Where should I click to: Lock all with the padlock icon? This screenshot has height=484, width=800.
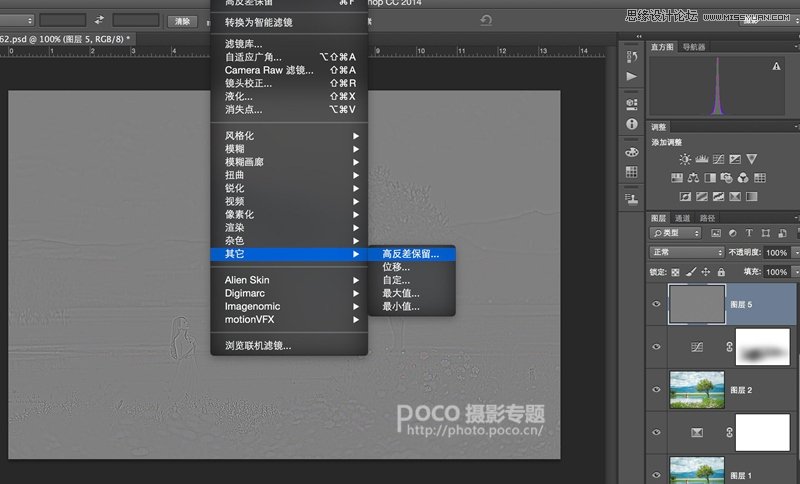coord(721,272)
